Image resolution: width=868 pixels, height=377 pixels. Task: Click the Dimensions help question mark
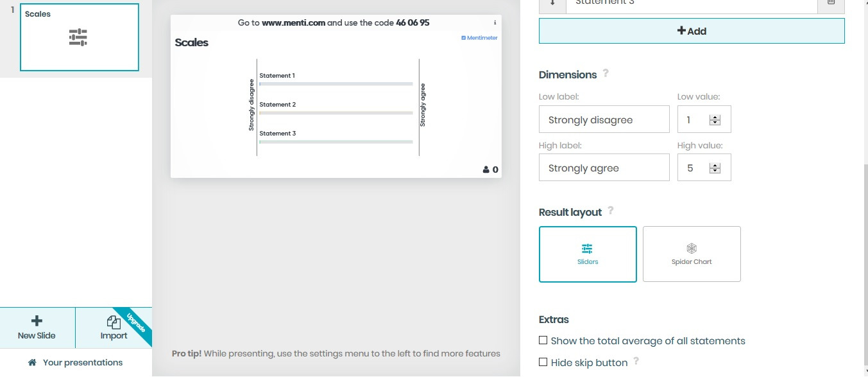[x=606, y=74]
